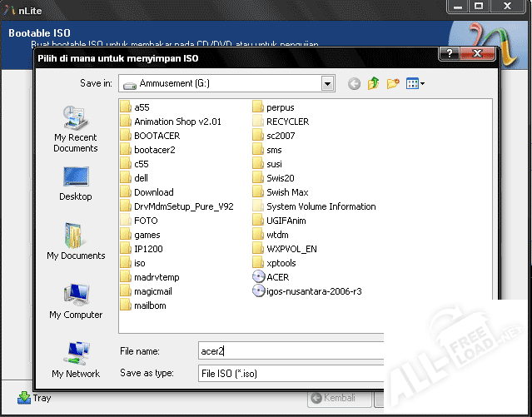Select the xptools folder
This screenshot has width=532, height=417.
(x=281, y=263)
